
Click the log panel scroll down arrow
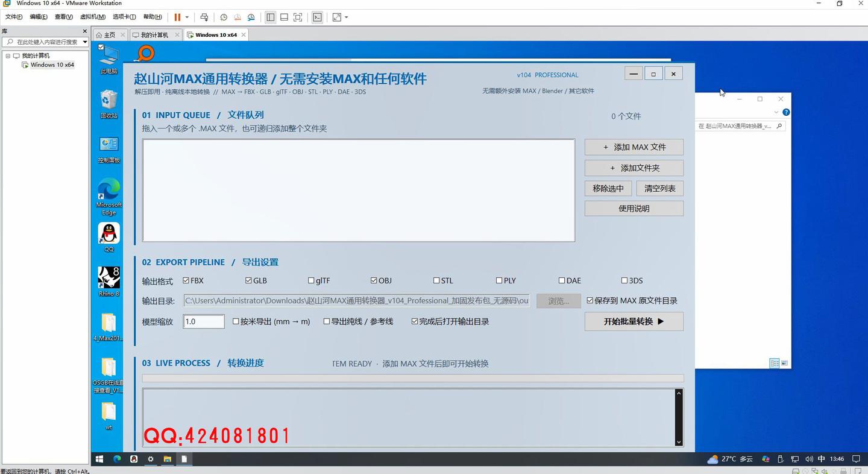click(679, 442)
